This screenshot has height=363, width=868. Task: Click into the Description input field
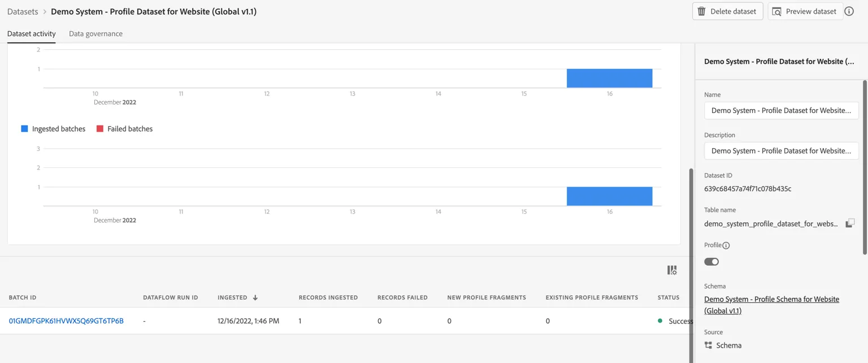click(781, 150)
